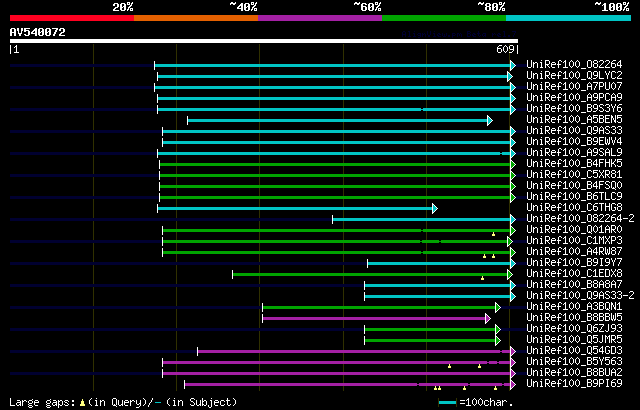Click the yellow gap marker under UniRef100_C1EDX8
The image size is (640, 410).
pos(482,278)
